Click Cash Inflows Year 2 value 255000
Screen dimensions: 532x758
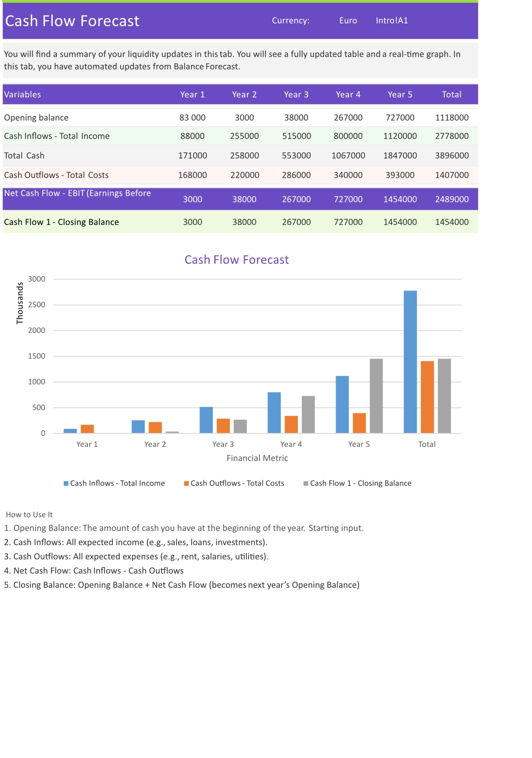(x=245, y=136)
